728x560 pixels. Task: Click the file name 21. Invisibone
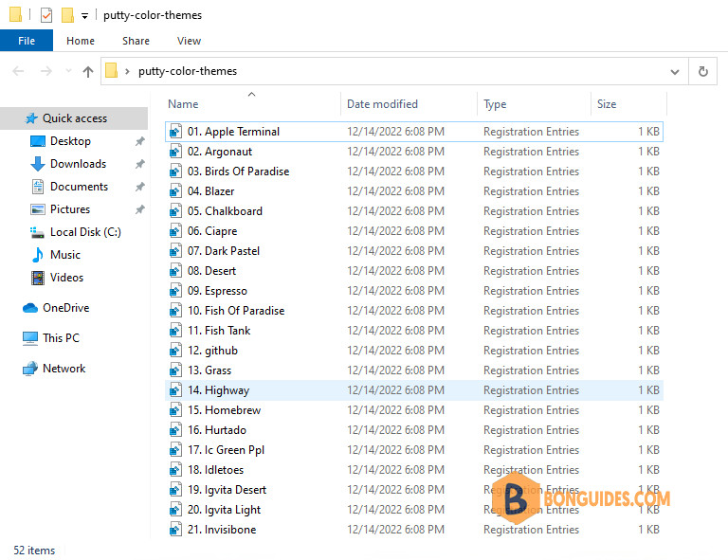click(222, 530)
